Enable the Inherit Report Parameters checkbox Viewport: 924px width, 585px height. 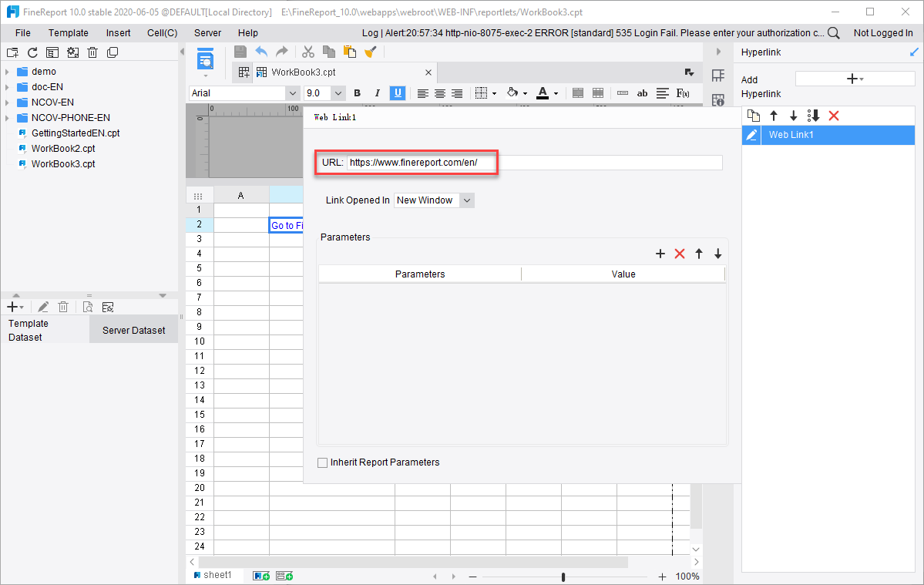322,462
